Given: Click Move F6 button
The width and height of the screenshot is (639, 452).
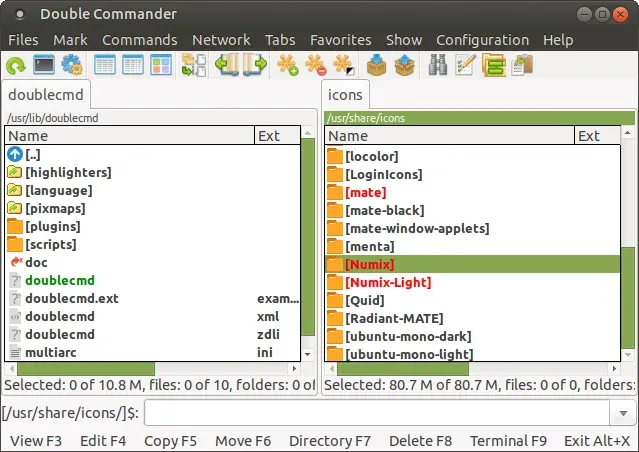Looking at the screenshot, I should pos(243,441).
